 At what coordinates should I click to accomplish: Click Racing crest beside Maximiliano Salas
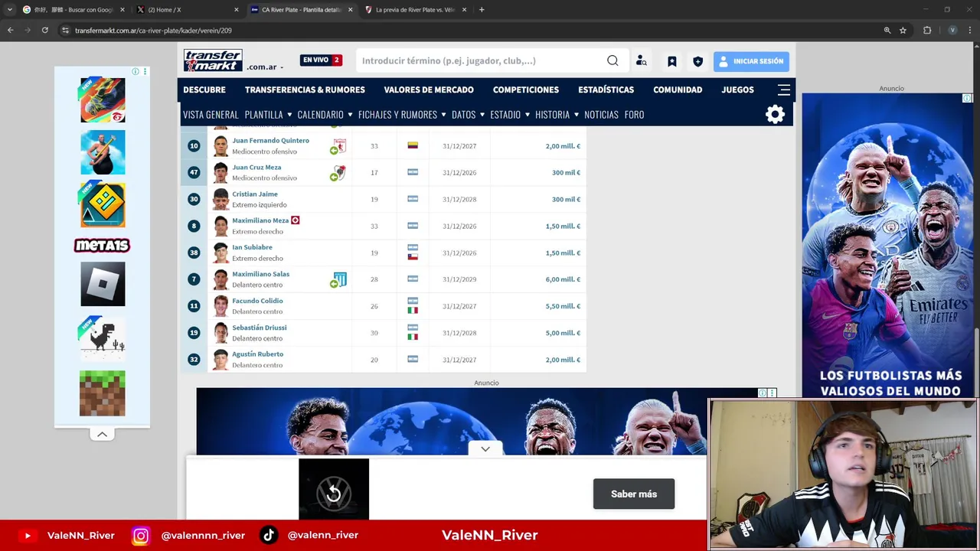[x=340, y=279]
